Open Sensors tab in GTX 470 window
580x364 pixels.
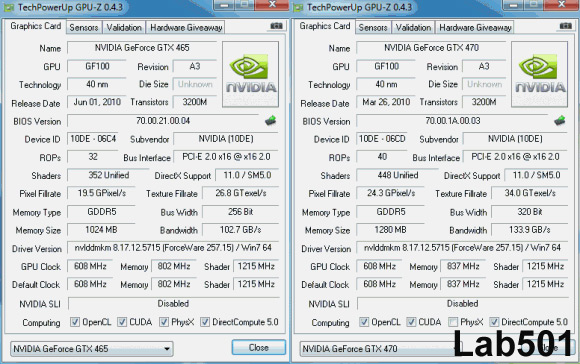[373, 27]
